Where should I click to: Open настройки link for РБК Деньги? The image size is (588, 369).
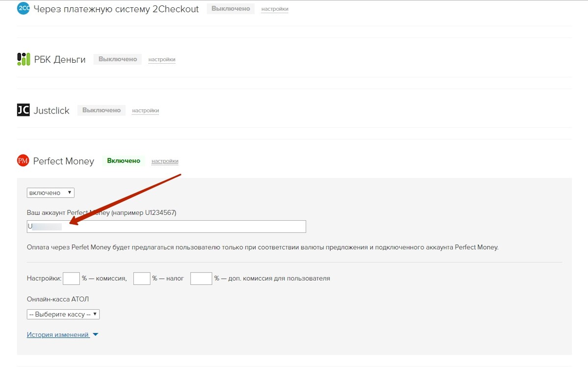coord(162,60)
